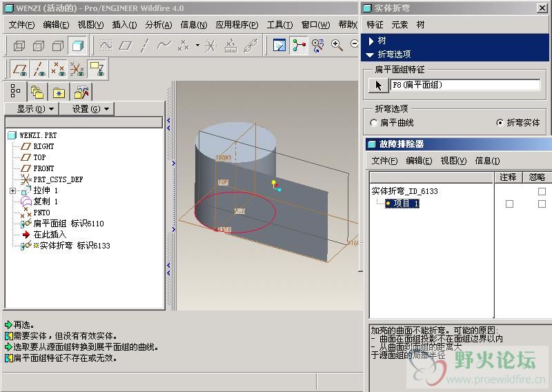Switch to shaded display mode
Screen dimensions: 552x392
pos(77,46)
